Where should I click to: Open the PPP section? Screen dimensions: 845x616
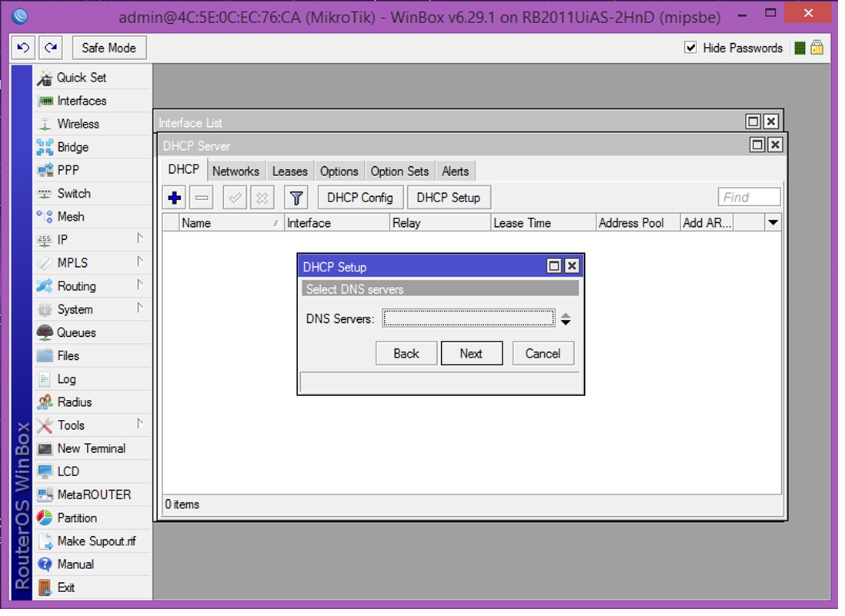coord(92,170)
